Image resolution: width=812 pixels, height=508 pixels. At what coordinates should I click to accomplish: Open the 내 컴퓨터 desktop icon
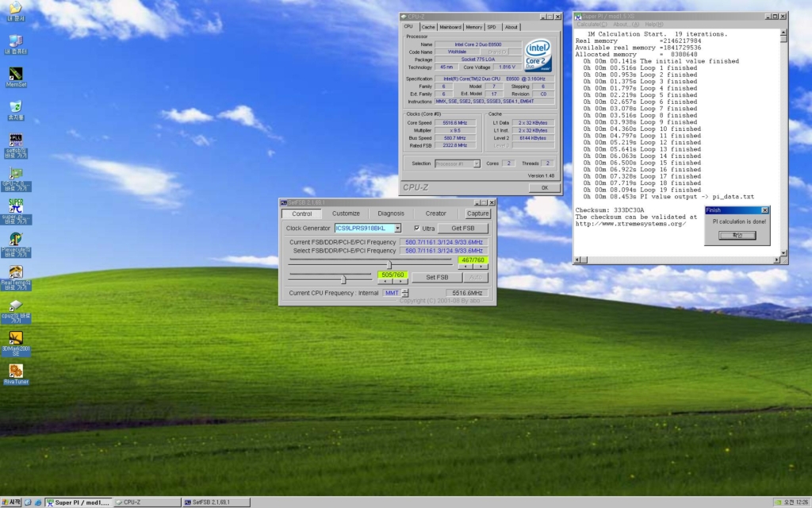pos(16,44)
